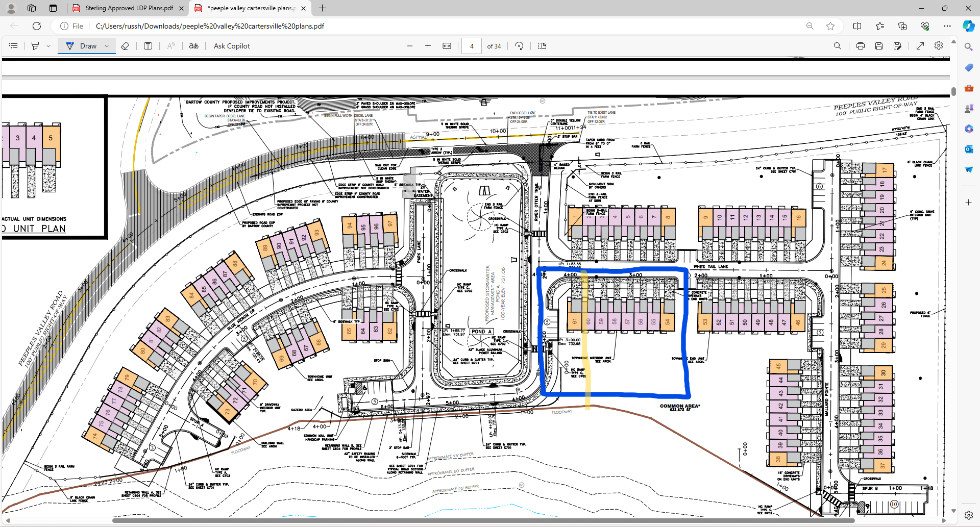The image size is (980, 527).
Task: Click the vertical scrollbar thumb
Action: tap(953, 91)
